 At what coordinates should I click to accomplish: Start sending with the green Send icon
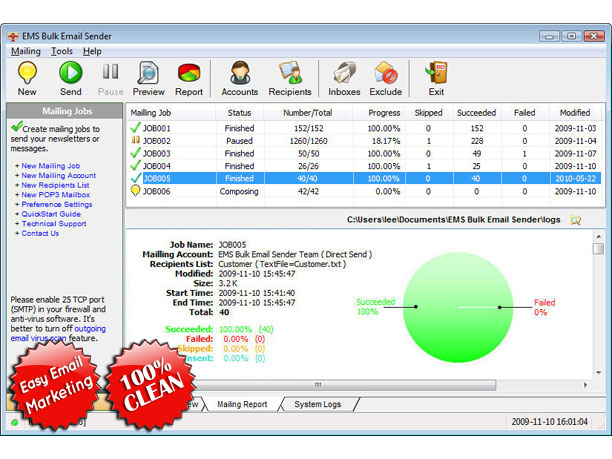coord(71,73)
